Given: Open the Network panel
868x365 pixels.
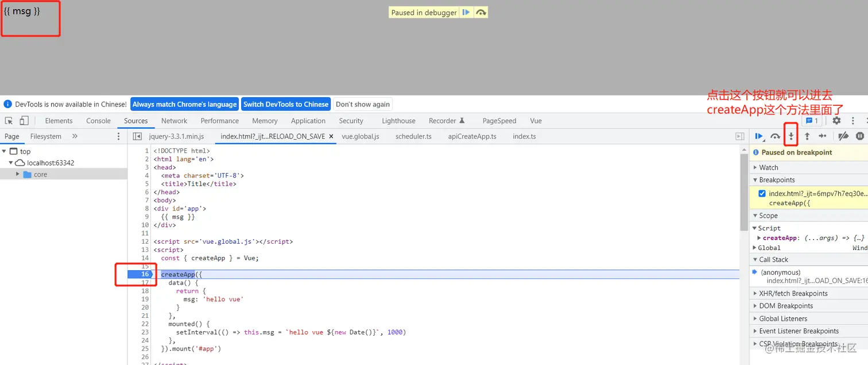Looking at the screenshot, I should pyautogui.click(x=174, y=121).
